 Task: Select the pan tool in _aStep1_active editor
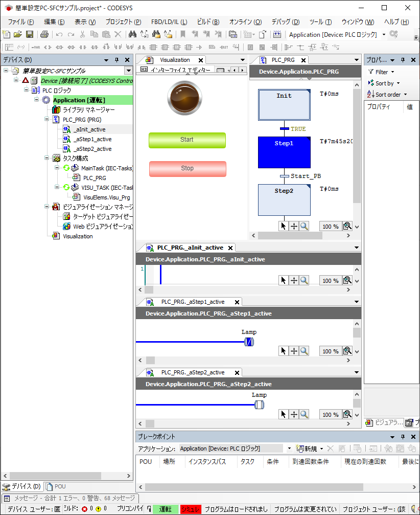[294, 351]
